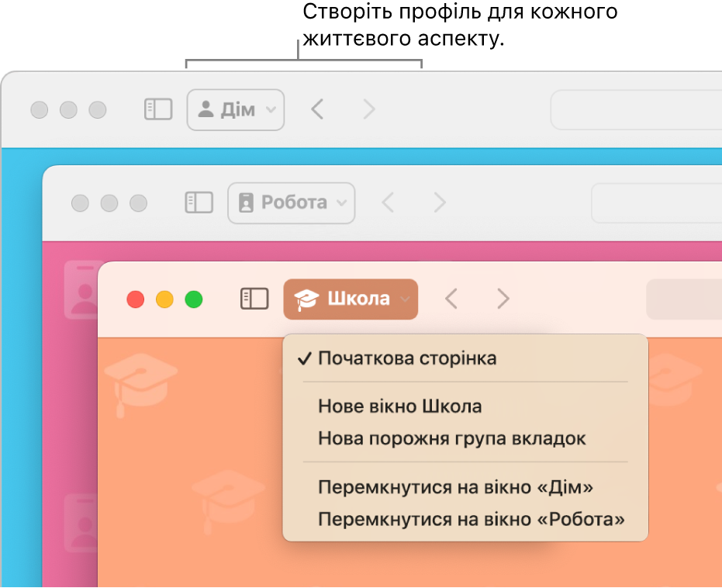Maximize the Школа window with green button
This screenshot has width=722, height=588.
[x=194, y=299]
